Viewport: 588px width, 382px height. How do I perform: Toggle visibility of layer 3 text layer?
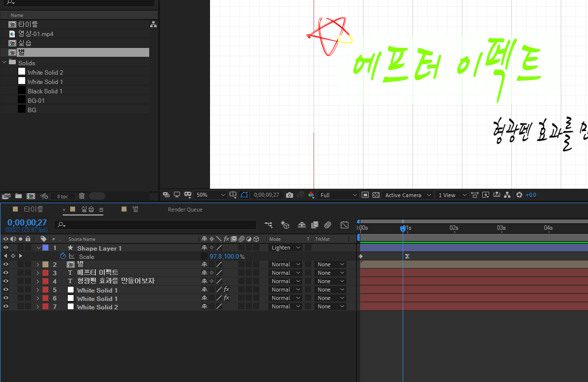[x=5, y=272]
